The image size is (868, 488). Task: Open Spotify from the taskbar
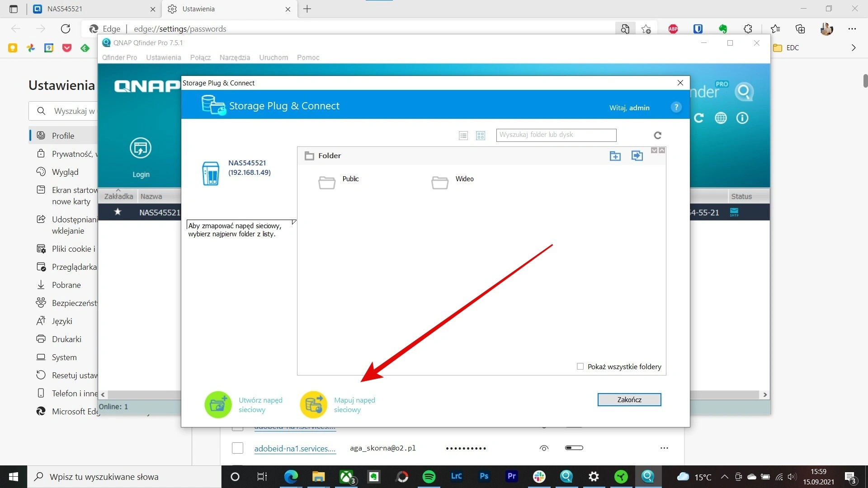point(429,477)
